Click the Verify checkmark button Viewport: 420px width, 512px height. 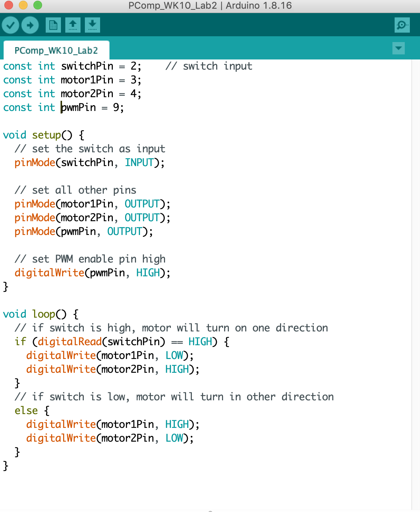click(11, 25)
